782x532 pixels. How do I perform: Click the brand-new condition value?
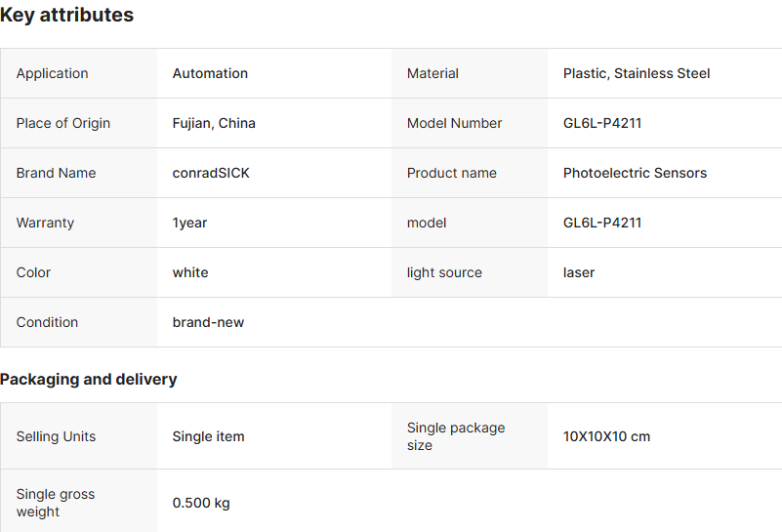[208, 322]
